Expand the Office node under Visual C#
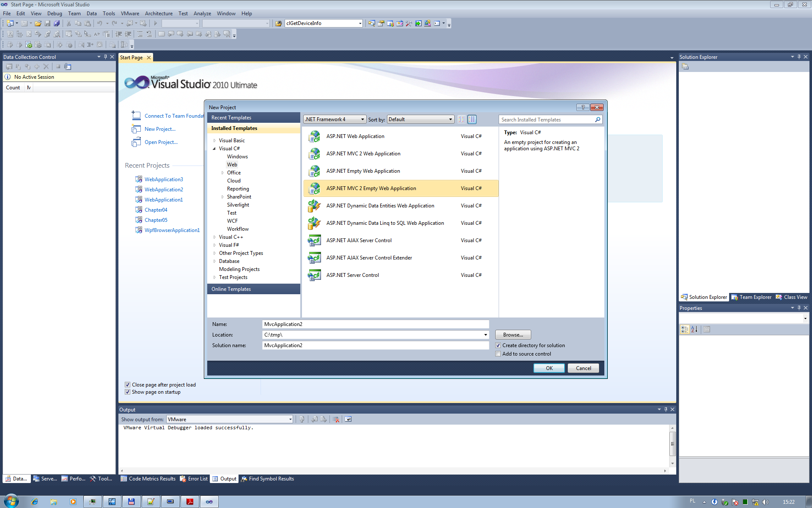This screenshot has height=508, width=812. point(222,173)
